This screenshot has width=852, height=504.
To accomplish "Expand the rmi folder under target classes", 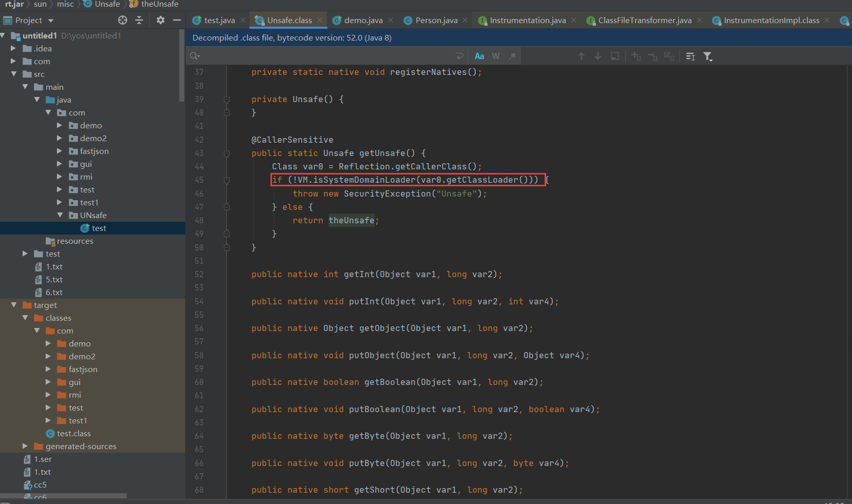I will (x=48, y=395).
